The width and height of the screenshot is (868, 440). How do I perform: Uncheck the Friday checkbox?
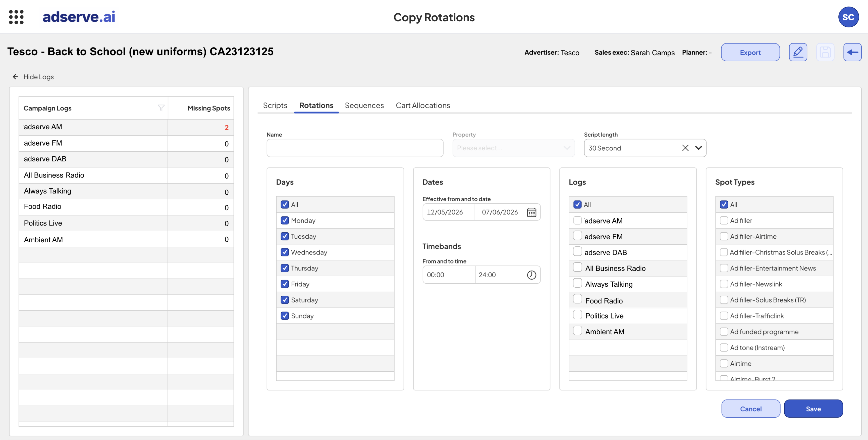pos(285,284)
